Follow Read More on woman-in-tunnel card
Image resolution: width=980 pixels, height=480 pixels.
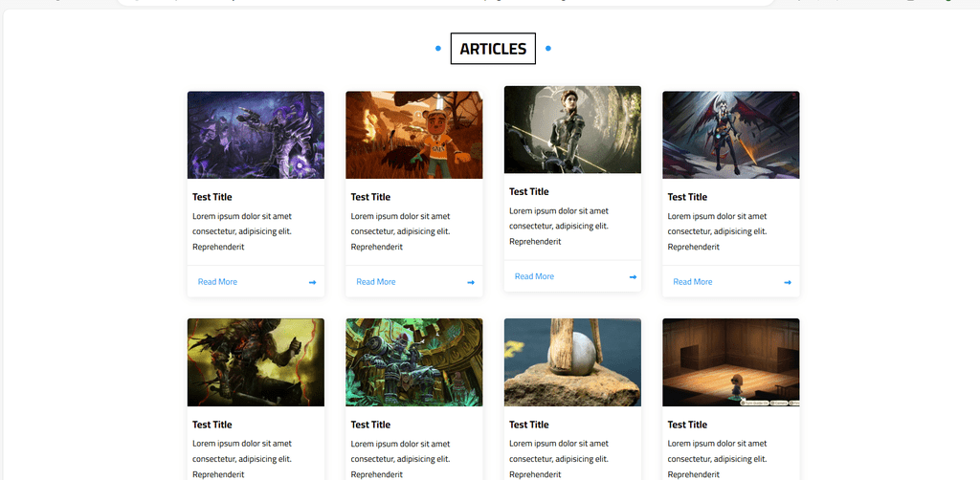tap(534, 276)
